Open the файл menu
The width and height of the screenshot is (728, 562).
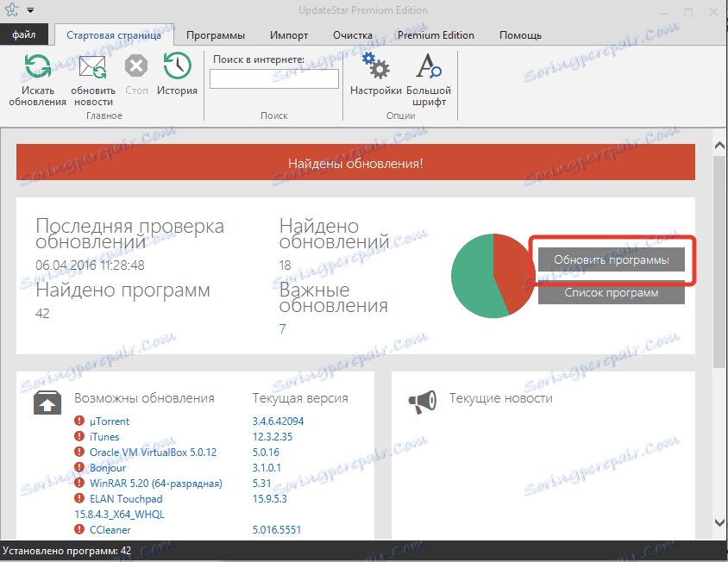click(x=23, y=34)
